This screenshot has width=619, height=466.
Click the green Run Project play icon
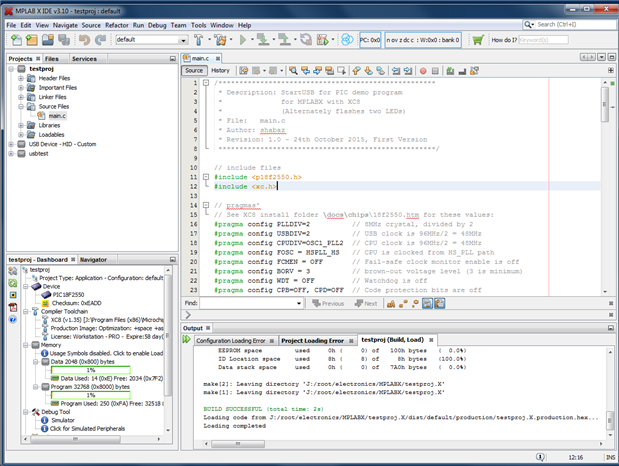(x=243, y=40)
